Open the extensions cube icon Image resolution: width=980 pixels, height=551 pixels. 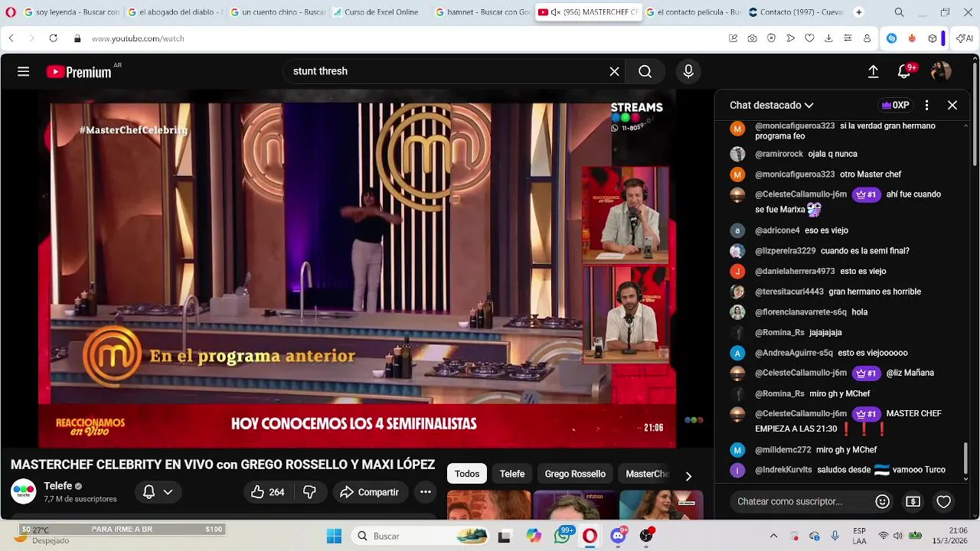point(932,38)
